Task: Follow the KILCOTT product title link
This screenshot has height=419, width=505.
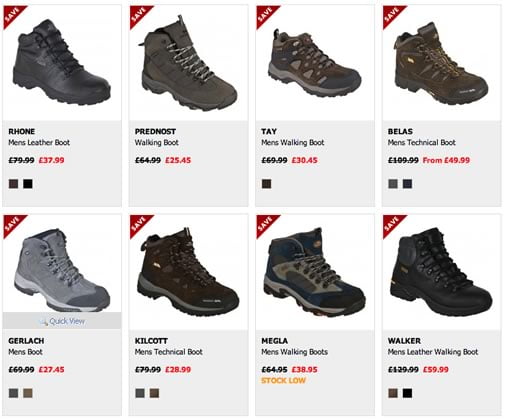Action: click(x=151, y=341)
